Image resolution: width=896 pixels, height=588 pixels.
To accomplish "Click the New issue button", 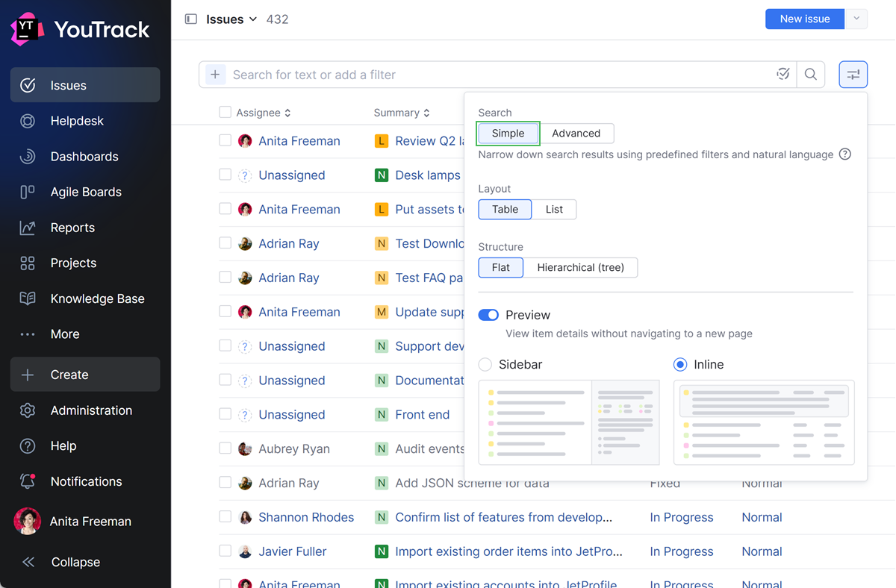I will 805,19.
